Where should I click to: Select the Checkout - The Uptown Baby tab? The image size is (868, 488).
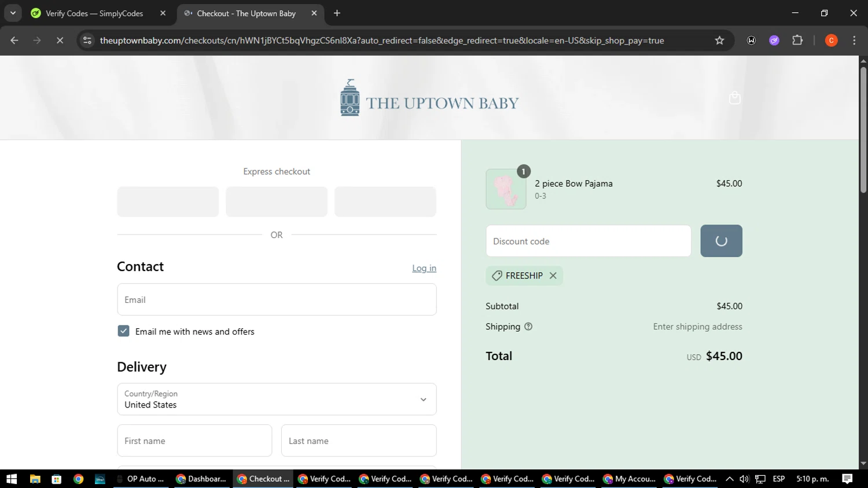[x=246, y=13]
